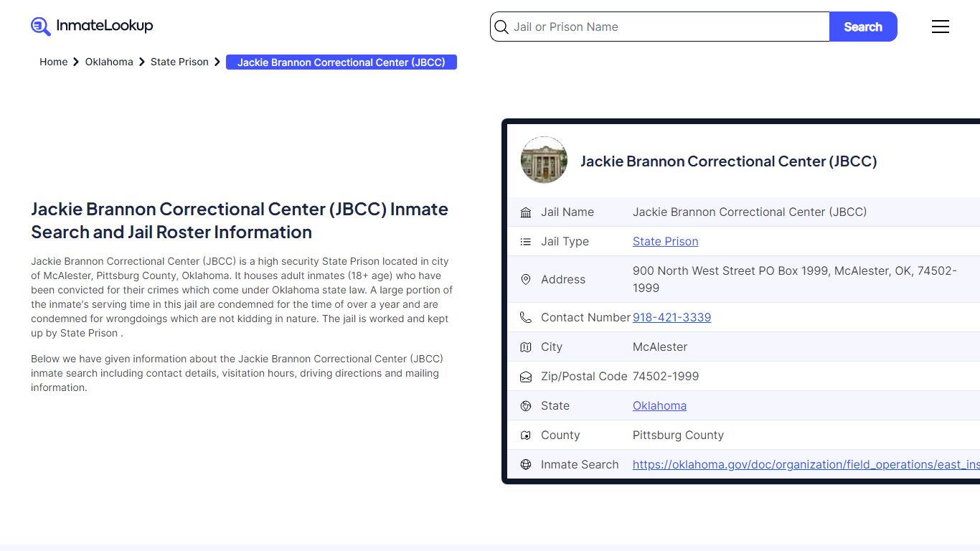Image resolution: width=980 pixels, height=551 pixels.
Task: Click the Zip/Postal Code row label
Action: coord(584,377)
